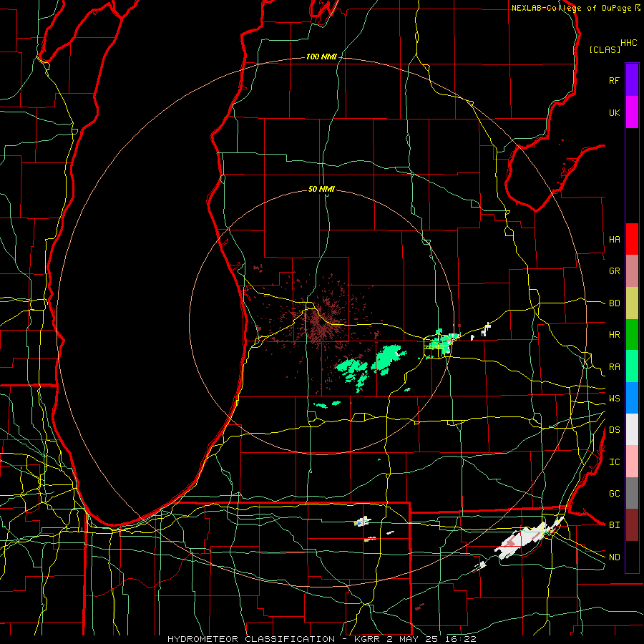Click the 'HA' legend label

click(x=614, y=240)
